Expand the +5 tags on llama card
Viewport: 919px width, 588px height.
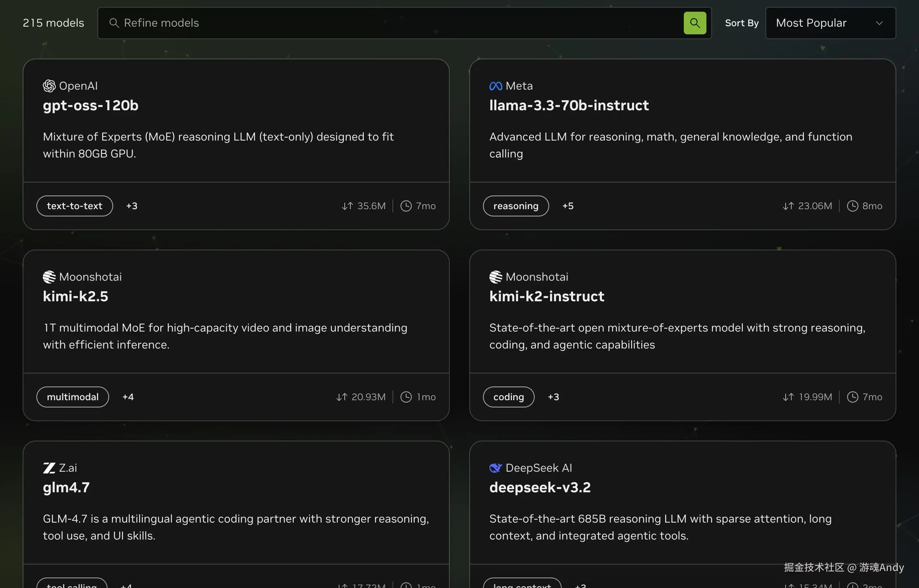[x=568, y=206]
